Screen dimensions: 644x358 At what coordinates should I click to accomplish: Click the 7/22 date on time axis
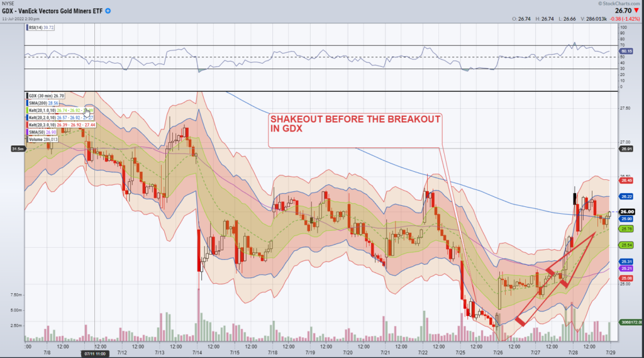[x=423, y=353]
